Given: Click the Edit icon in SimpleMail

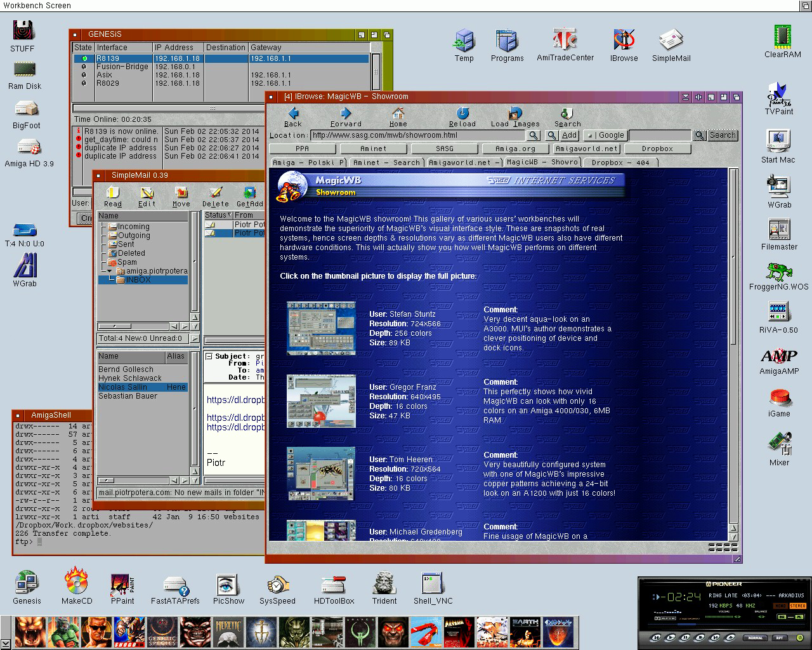Looking at the screenshot, I should click(147, 197).
